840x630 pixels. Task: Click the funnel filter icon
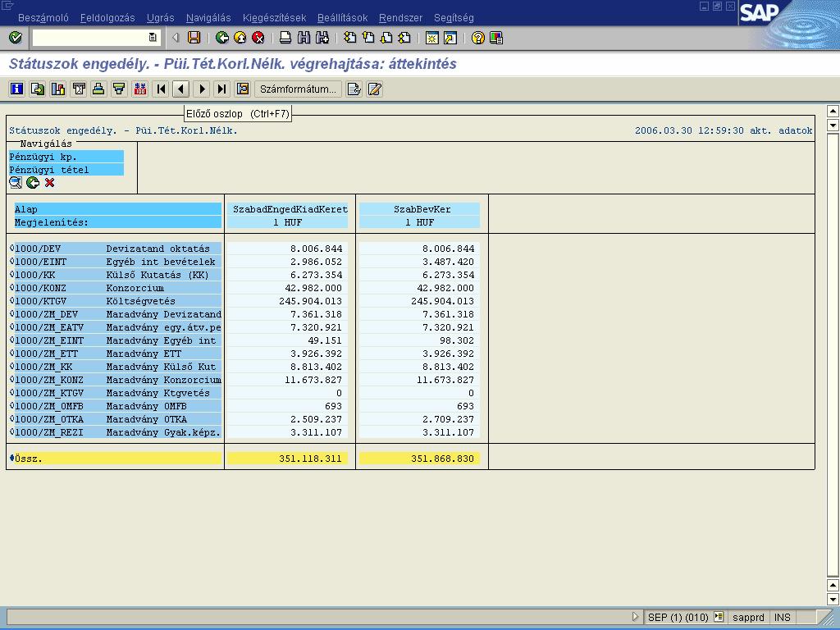[x=120, y=89]
